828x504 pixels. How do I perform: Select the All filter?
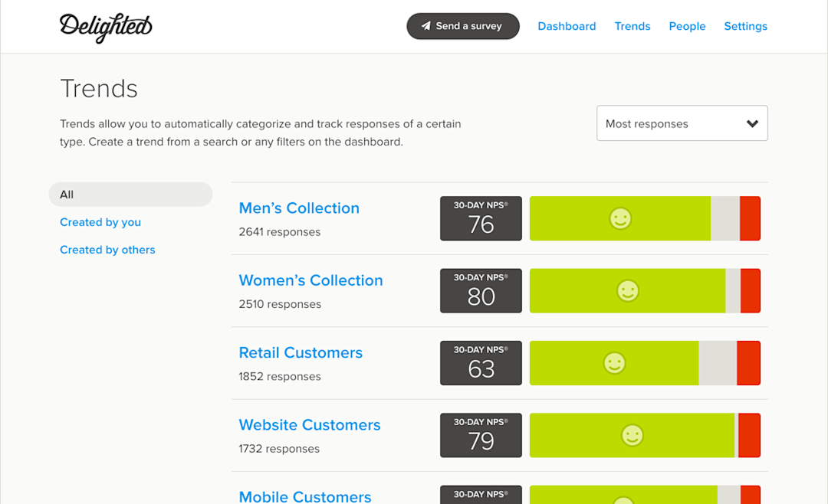tap(130, 195)
